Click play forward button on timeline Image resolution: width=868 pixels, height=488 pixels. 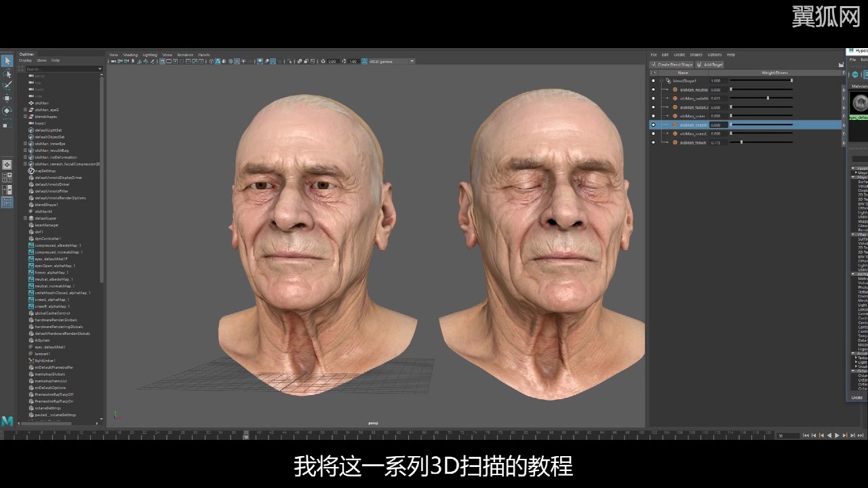837,435
